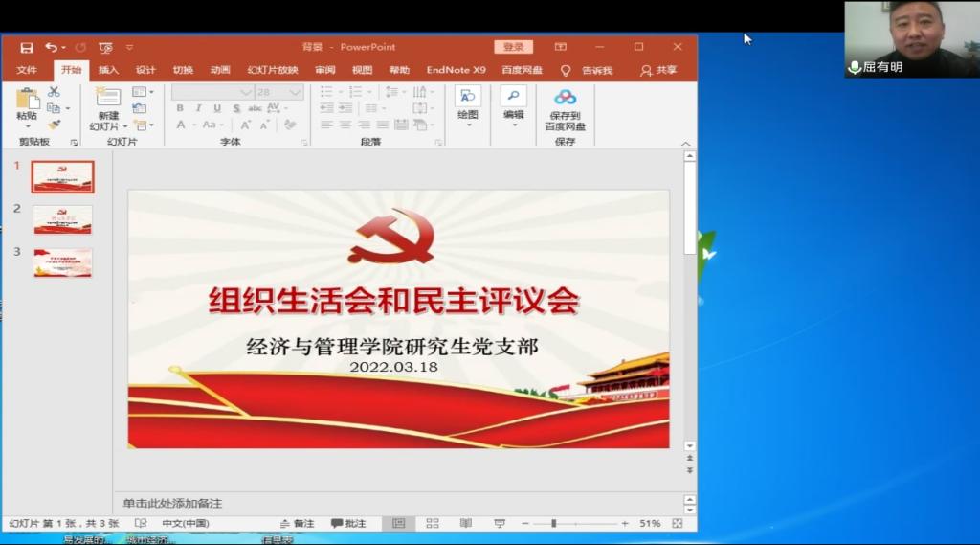Select slide 2 thumbnail

(x=62, y=219)
